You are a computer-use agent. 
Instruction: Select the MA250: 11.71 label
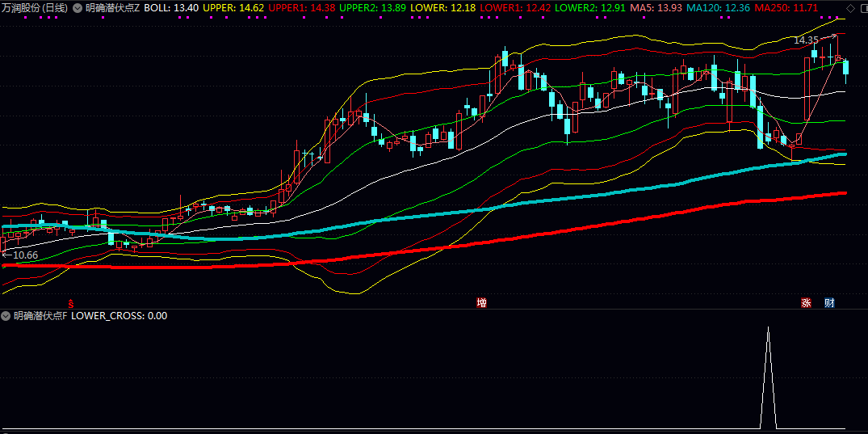(x=786, y=8)
